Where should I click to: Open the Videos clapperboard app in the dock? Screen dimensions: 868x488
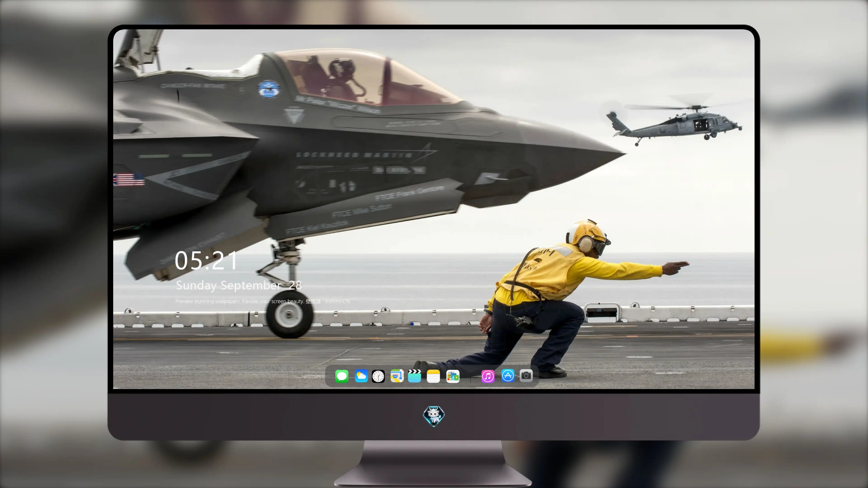tap(415, 376)
